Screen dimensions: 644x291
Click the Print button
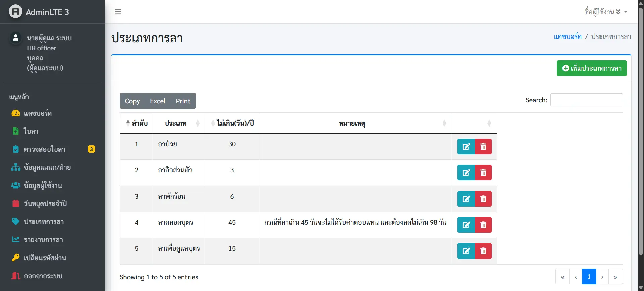[x=183, y=101]
